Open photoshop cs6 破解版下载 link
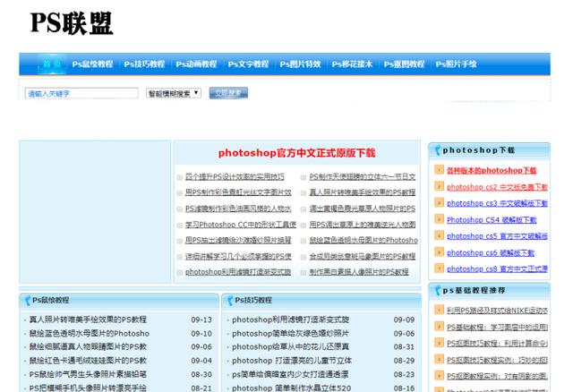573x392 pixels. tap(491, 252)
